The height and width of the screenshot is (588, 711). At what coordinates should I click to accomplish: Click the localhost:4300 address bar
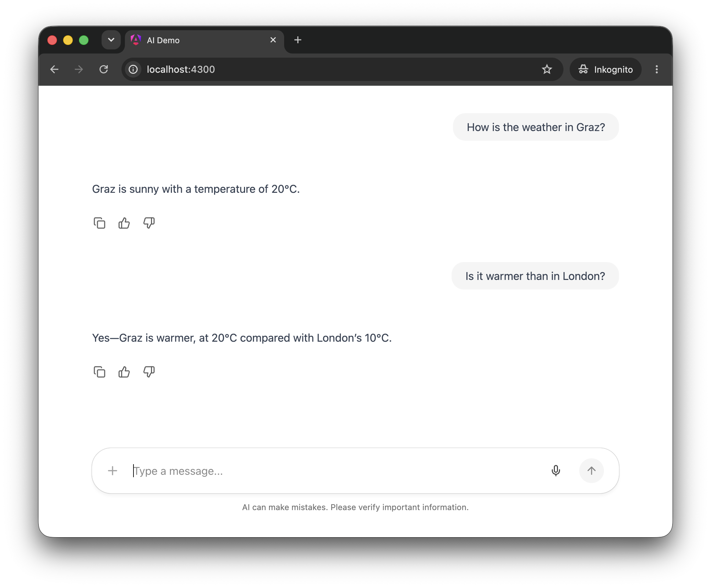[x=342, y=70]
